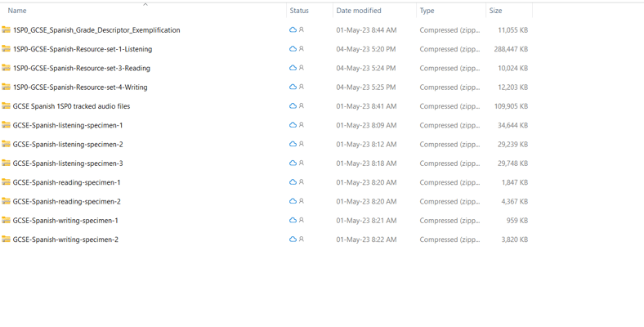Select file GCSE-Spanish-reading-specimen-1
This screenshot has height=327, width=644.
pyautogui.click(x=66, y=182)
